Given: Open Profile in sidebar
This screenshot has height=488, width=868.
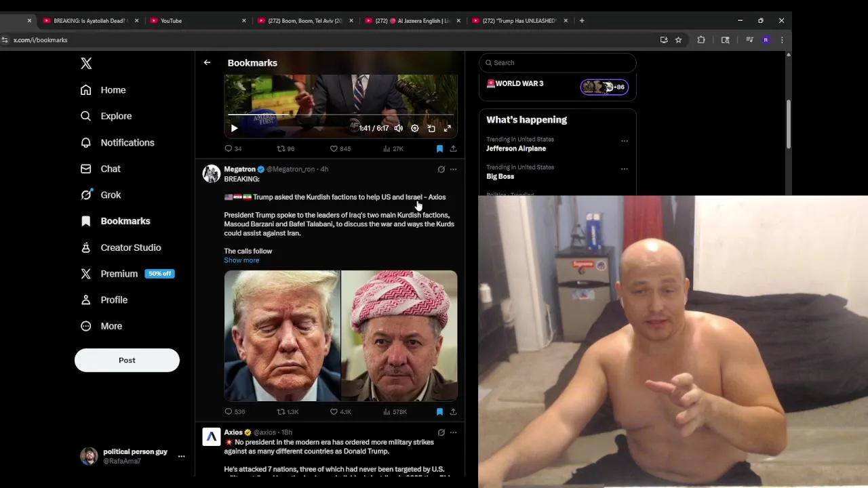Looking at the screenshot, I should point(104,300).
